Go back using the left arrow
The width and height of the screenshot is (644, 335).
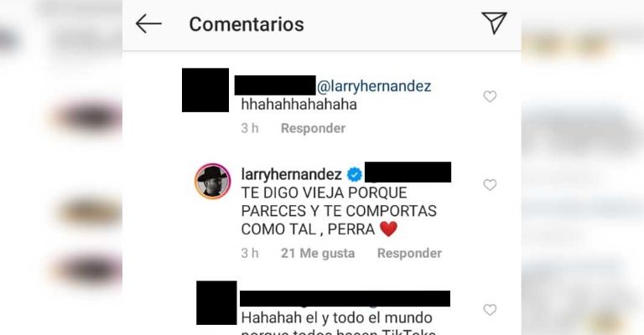pyautogui.click(x=148, y=23)
